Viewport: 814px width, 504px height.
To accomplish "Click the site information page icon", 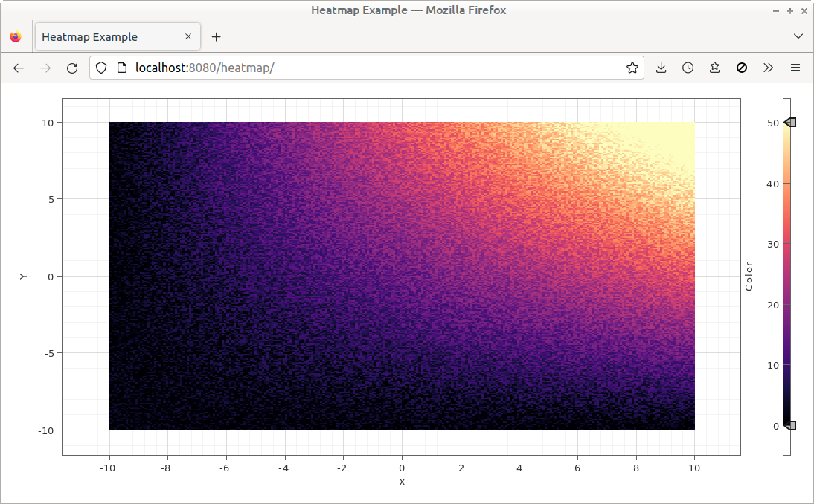I will tap(121, 68).
